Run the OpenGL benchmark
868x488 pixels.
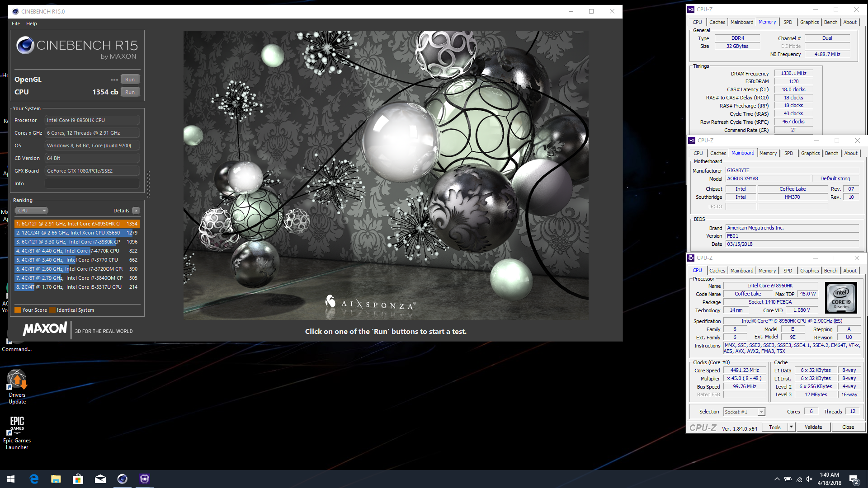pyautogui.click(x=130, y=80)
